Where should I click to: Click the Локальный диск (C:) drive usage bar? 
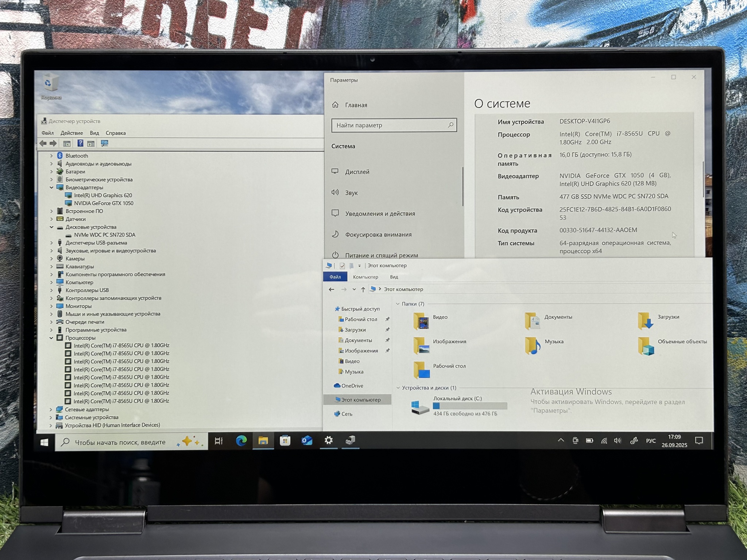[470, 406]
